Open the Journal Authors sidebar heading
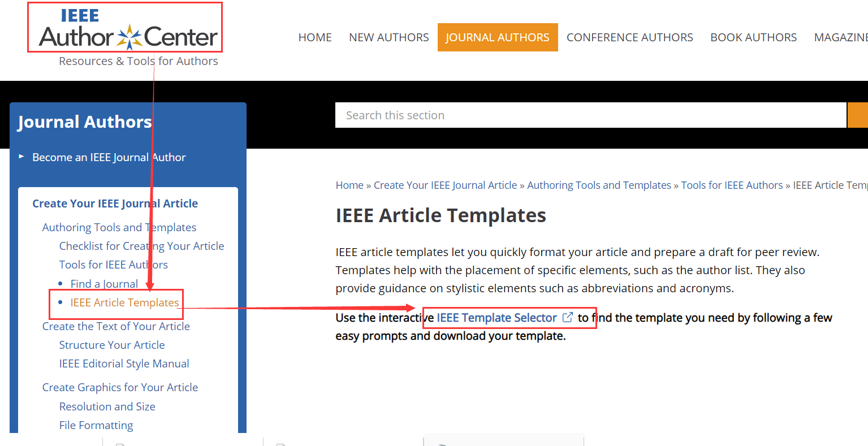 coord(85,122)
